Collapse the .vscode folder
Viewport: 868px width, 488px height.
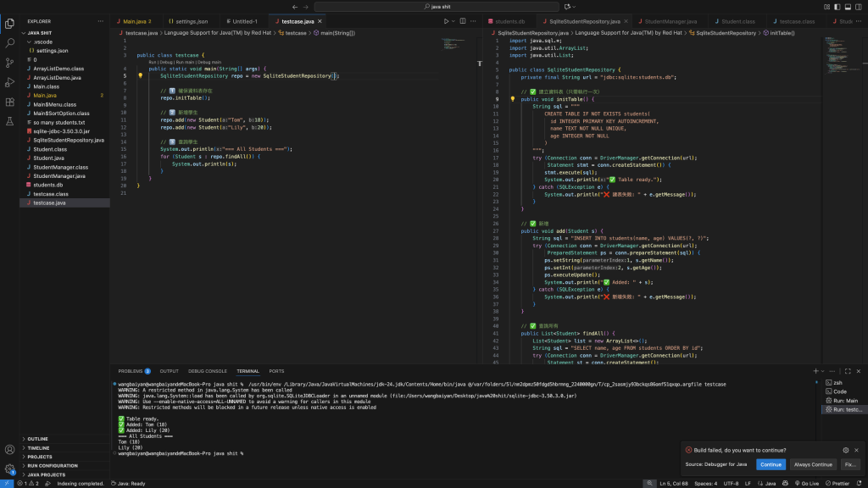42,42
